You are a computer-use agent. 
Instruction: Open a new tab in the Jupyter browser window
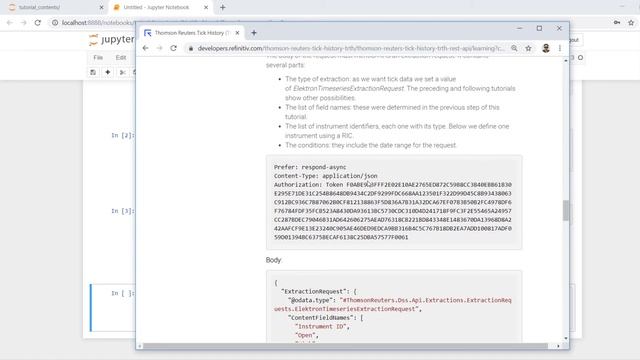click(x=222, y=7)
